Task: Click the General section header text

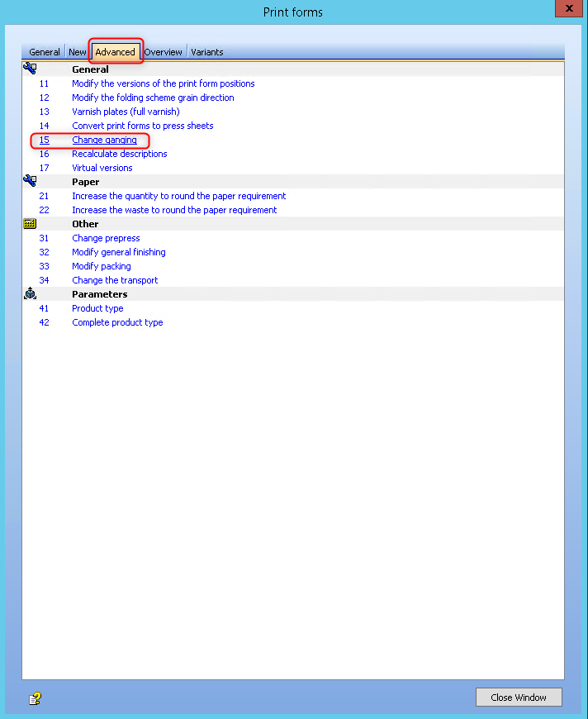Action: (90, 69)
